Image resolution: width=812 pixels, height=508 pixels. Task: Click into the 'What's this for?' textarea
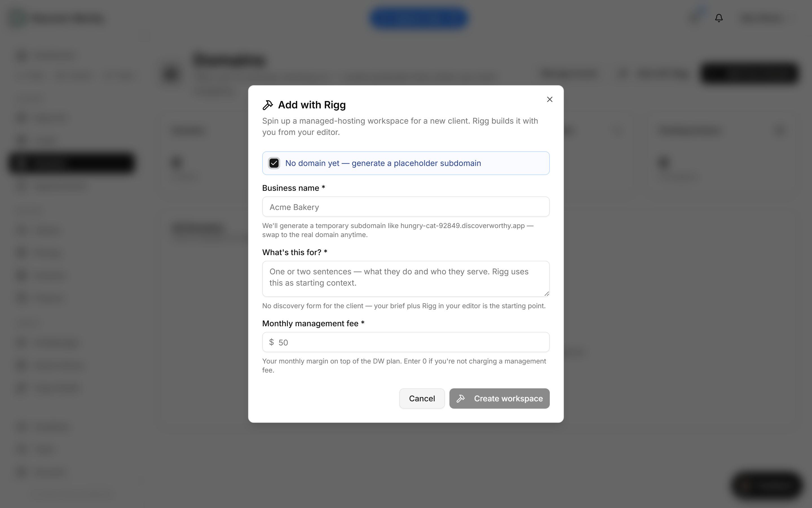click(x=406, y=279)
